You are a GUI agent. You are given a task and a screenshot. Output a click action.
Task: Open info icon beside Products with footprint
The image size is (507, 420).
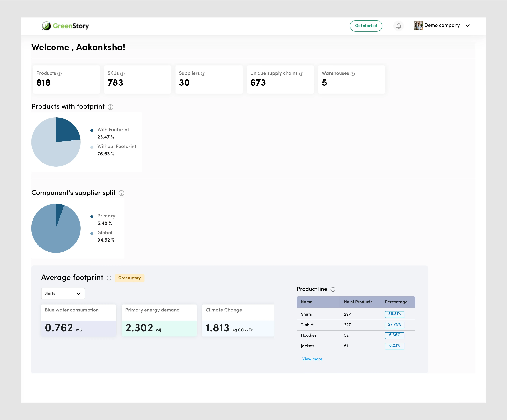point(110,107)
